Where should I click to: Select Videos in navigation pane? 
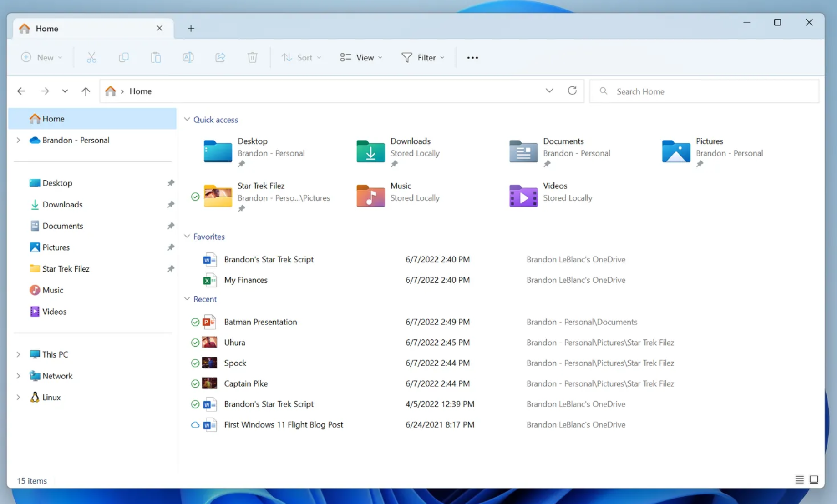[x=92, y=312]
